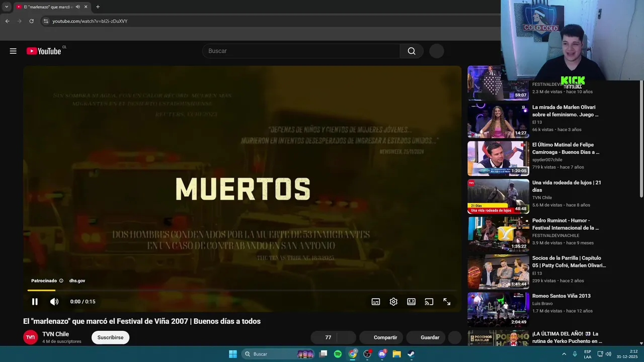Screen dimensions: 644x362
Task: Expand the system tray hidden icons chevron
Action: pos(564,354)
